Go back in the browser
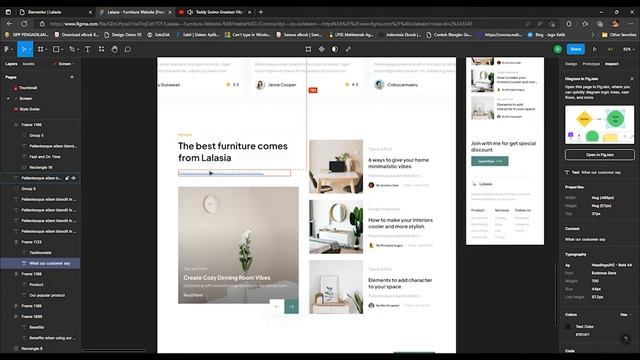The width and height of the screenshot is (640, 360). [x=9, y=24]
